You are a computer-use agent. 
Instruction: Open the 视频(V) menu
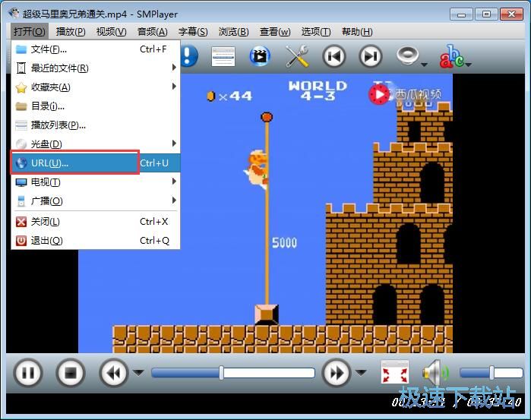(112, 31)
